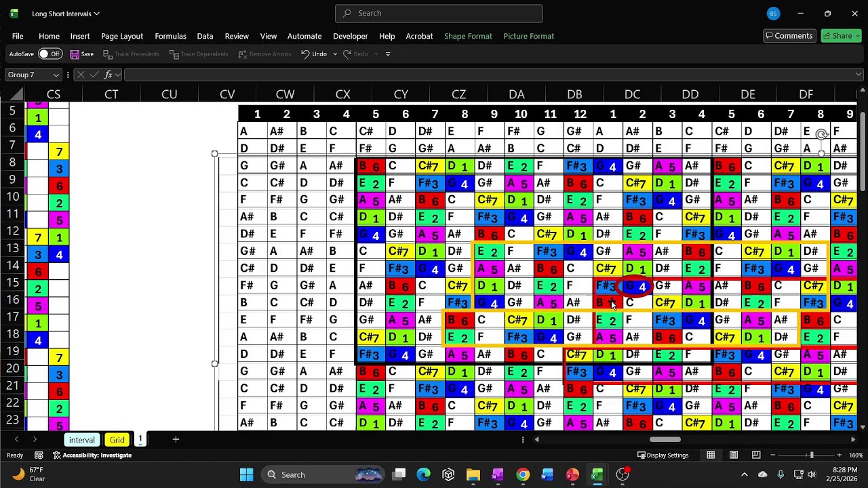868x488 pixels.
Task: Switch to Page Layout view icon
Action: point(734,455)
